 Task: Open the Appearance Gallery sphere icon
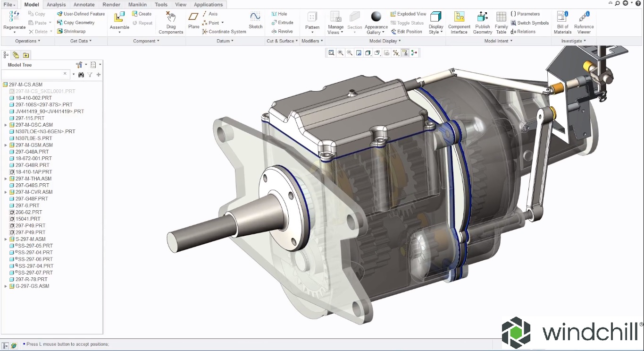tap(376, 17)
